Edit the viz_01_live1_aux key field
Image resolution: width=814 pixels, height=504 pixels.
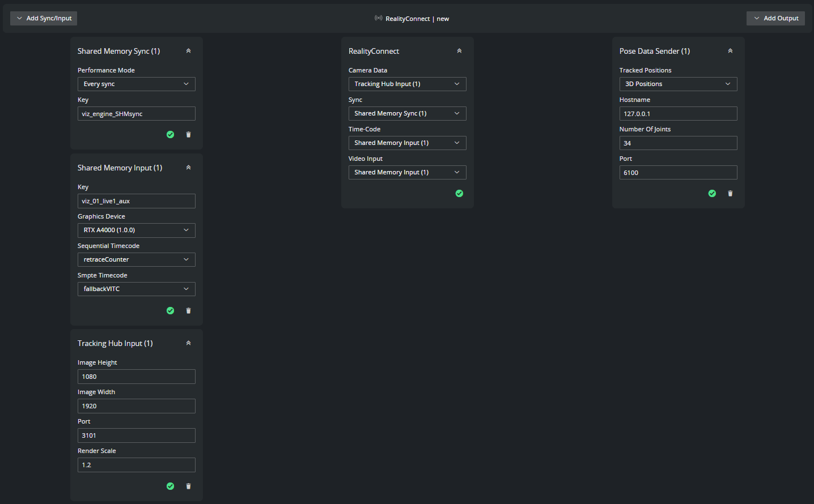pyautogui.click(x=137, y=201)
